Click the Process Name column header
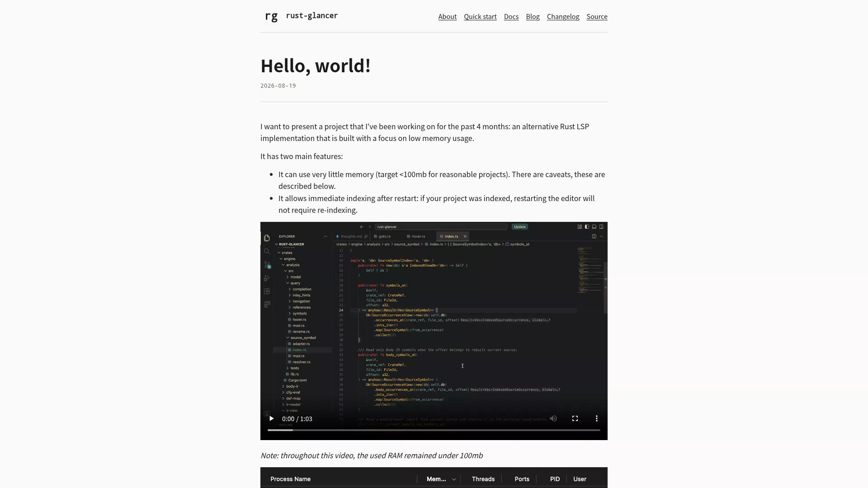The height and width of the screenshot is (488, 868). 290,479
